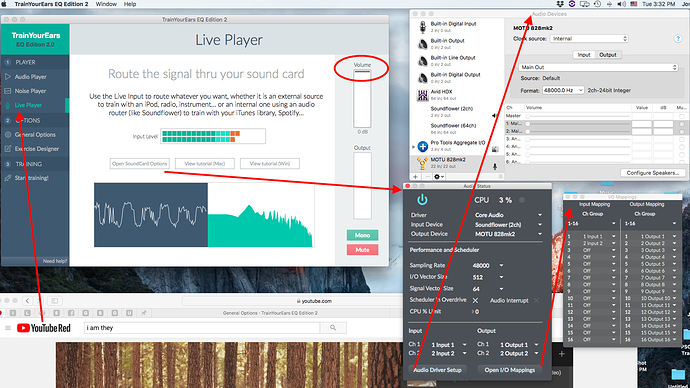Select Live Player in the sidebar
This screenshot has width=690, height=388.
28,105
